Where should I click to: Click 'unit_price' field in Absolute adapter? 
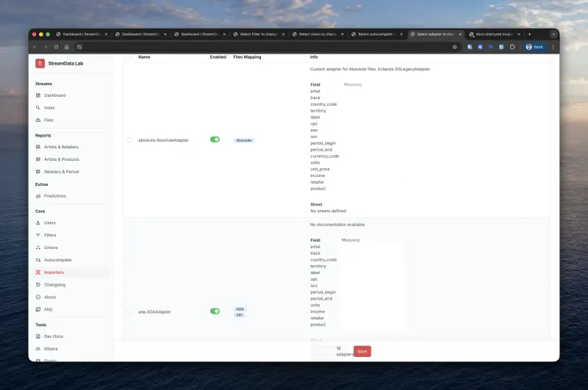[x=320, y=169]
